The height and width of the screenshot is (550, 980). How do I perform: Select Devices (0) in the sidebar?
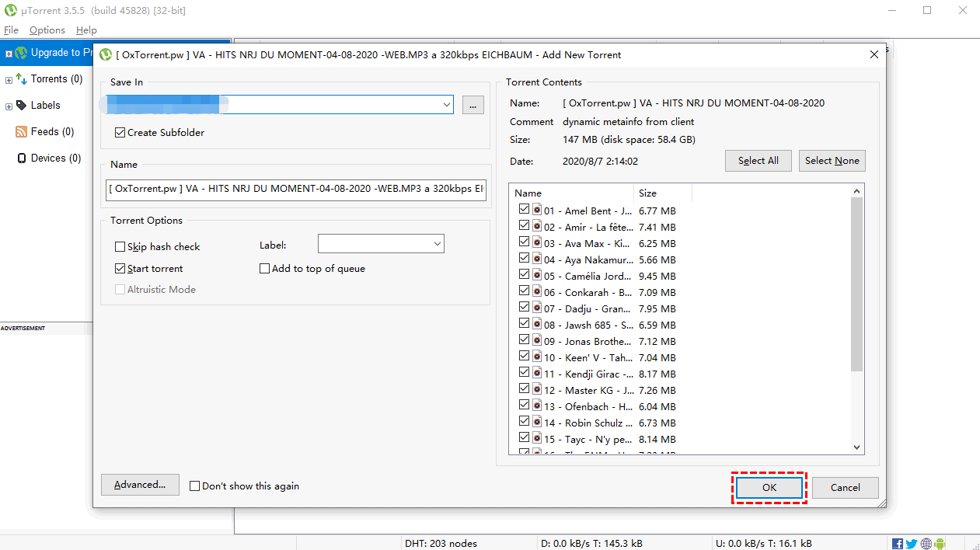coord(56,158)
